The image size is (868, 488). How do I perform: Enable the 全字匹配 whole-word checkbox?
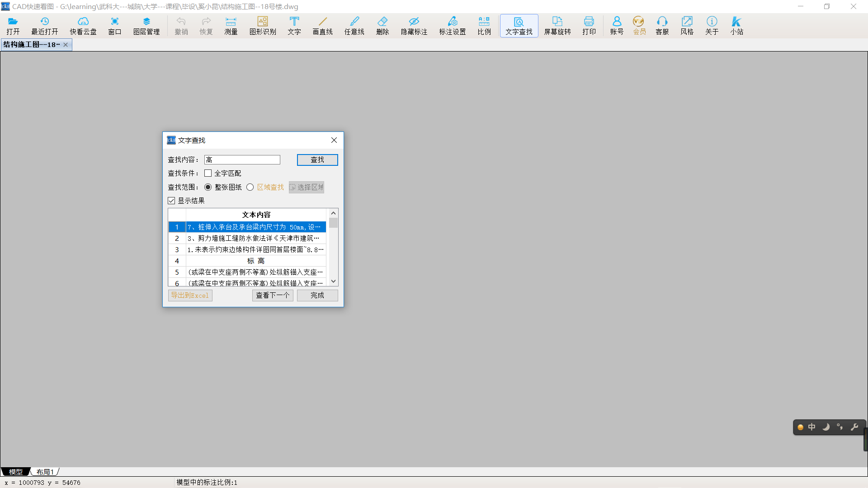[208, 173]
